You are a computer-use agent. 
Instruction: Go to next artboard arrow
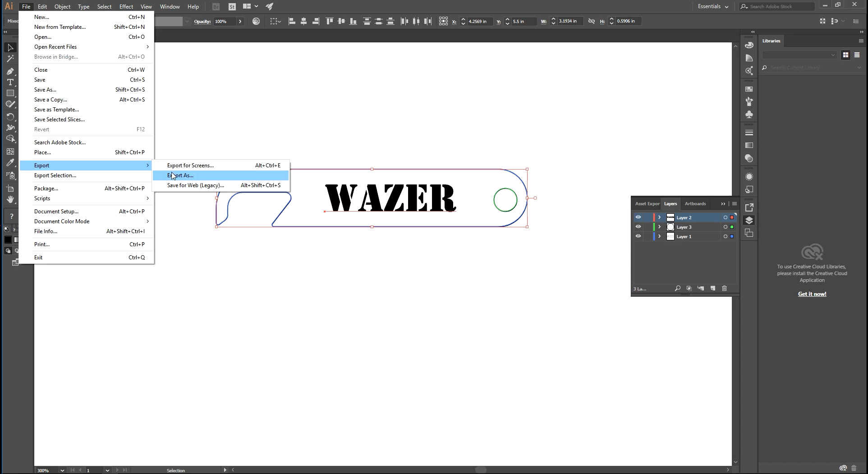117,470
